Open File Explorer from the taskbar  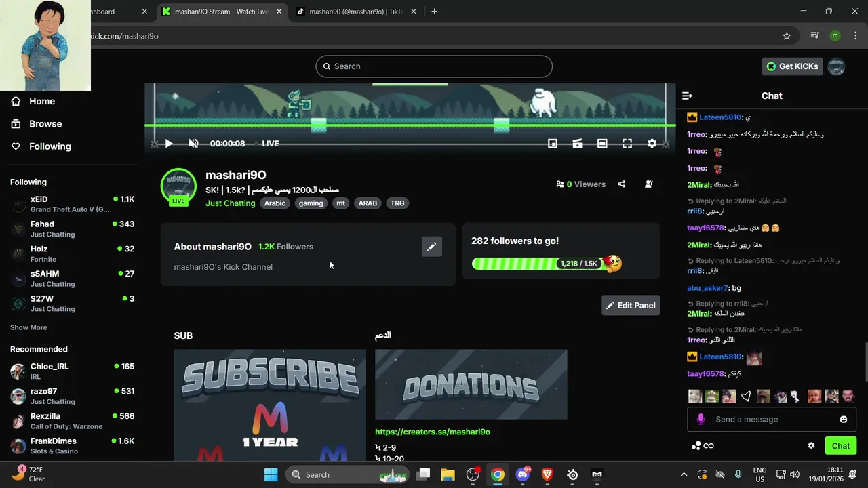click(448, 474)
